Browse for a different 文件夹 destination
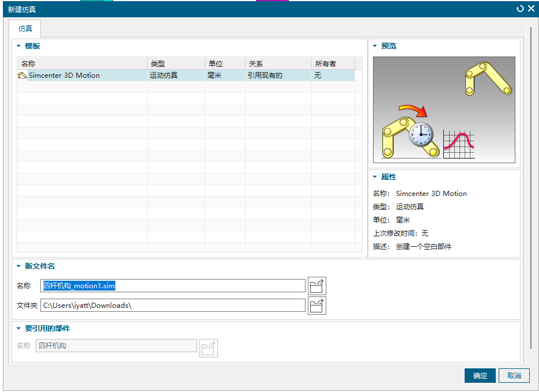This screenshot has width=539, height=392. (x=317, y=305)
